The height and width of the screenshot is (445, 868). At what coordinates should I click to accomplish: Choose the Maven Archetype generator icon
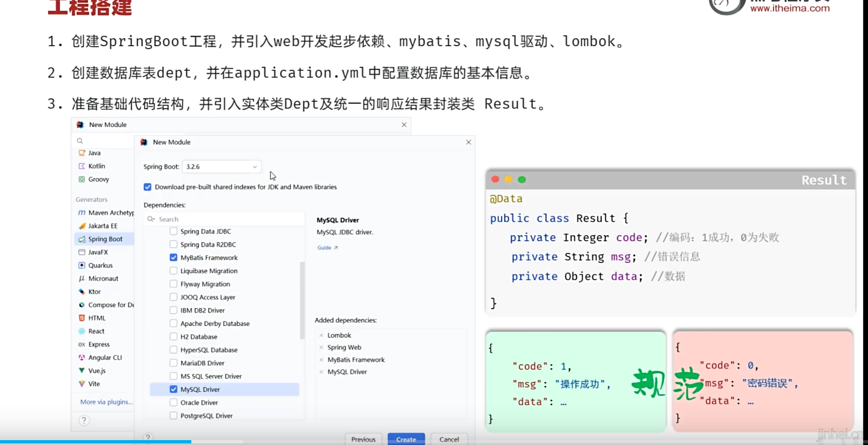click(82, 212)
